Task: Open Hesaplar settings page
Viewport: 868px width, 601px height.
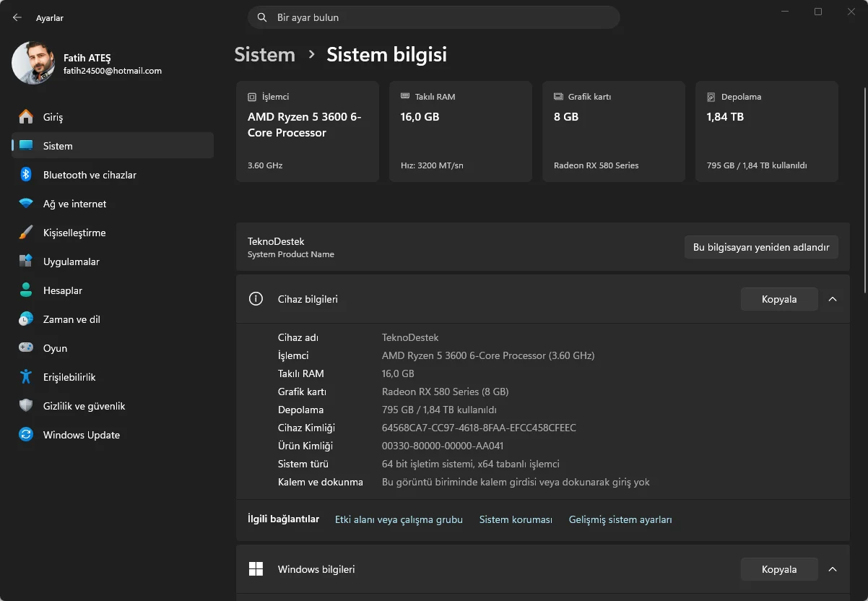Action: pyautogui.click(x=113, y=290)
